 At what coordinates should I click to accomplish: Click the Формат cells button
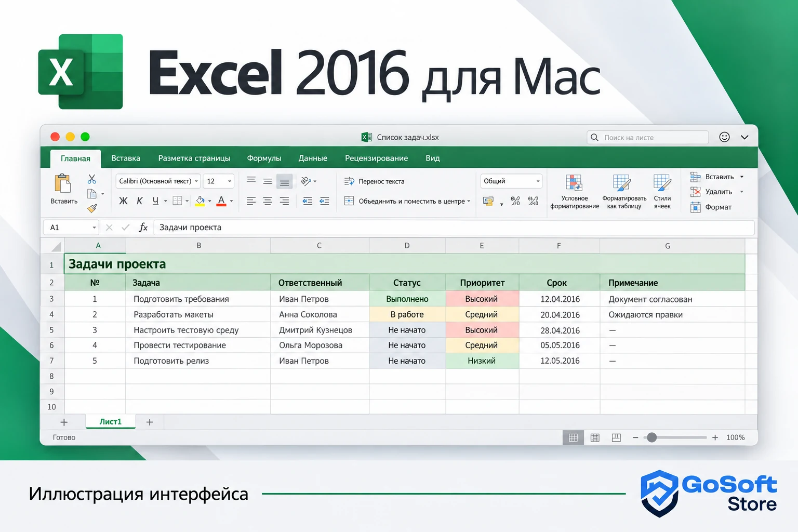coord(711,207)
